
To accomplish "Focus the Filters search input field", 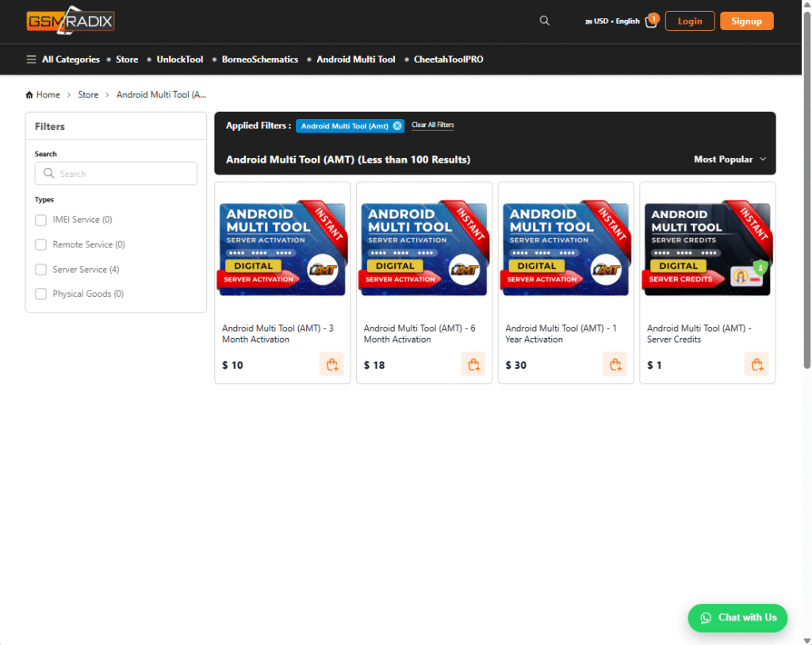I will click(x=116, y=174).
